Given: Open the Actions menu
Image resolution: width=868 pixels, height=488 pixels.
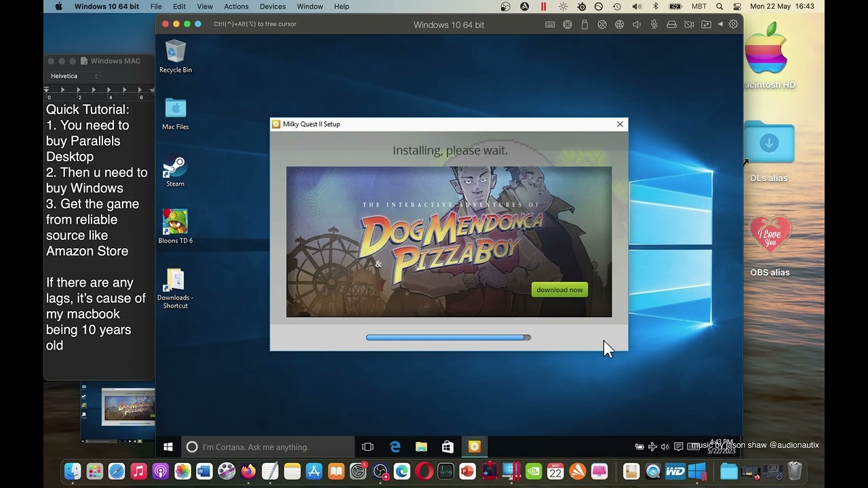Looking at the screenshot, I should pos(237,6).
